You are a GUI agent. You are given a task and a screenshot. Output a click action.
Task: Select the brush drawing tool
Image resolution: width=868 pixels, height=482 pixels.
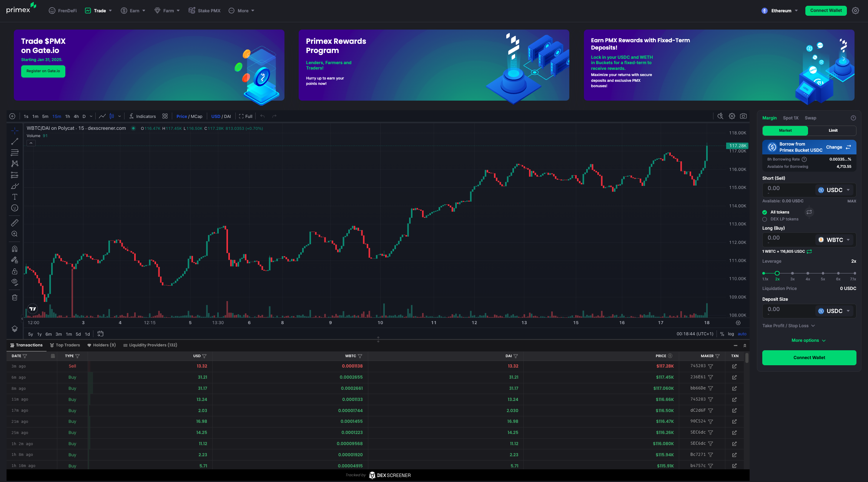[x=15, y=186]
